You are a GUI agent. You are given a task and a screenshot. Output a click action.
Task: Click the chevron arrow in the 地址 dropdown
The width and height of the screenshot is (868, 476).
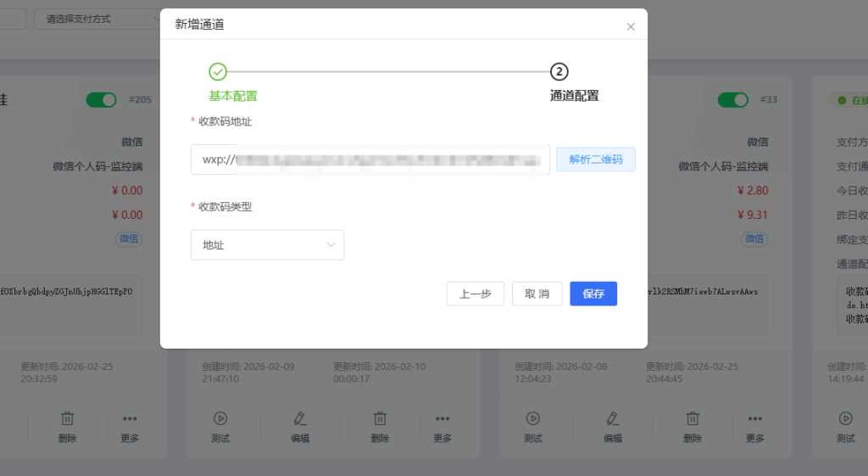(331, 245)
